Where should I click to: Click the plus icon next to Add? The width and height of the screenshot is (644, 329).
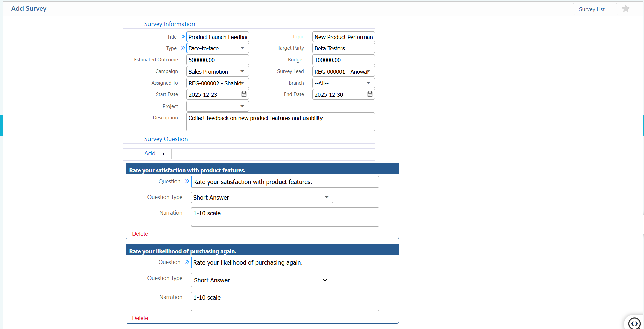(x=163, y=154)
